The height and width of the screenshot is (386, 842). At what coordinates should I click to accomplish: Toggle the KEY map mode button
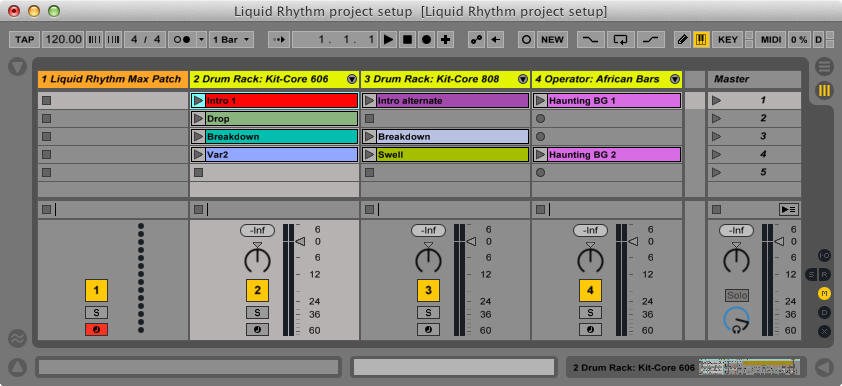click(728, 40)
